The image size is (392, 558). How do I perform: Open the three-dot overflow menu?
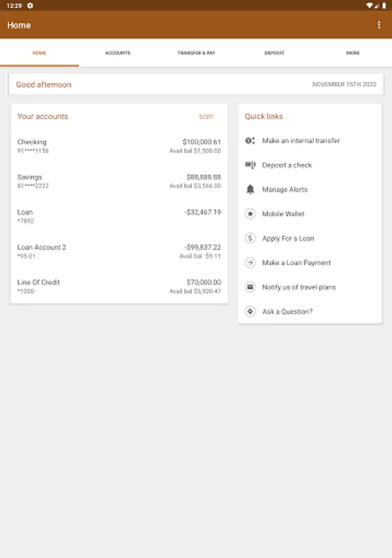click(x=379, y=25)
